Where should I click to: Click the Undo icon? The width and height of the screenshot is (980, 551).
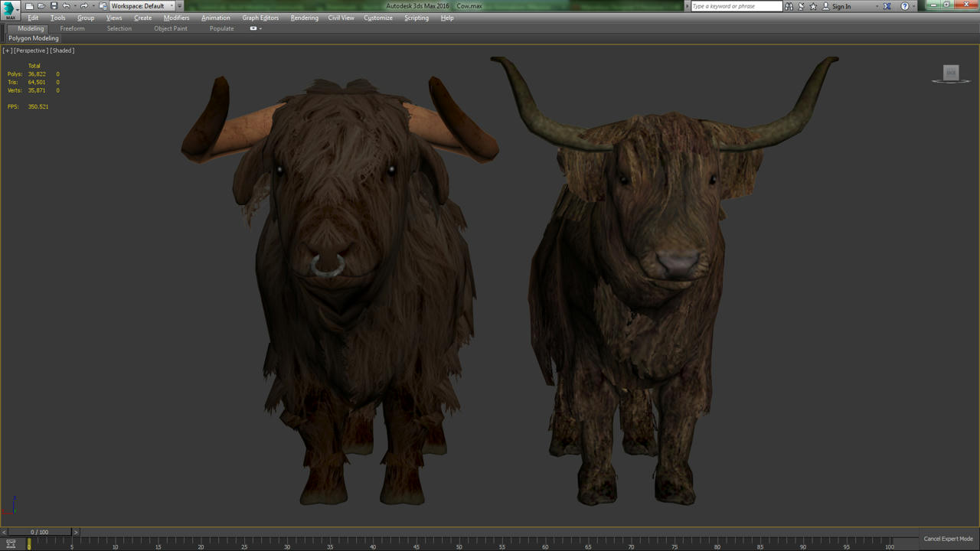pos(66,6)
